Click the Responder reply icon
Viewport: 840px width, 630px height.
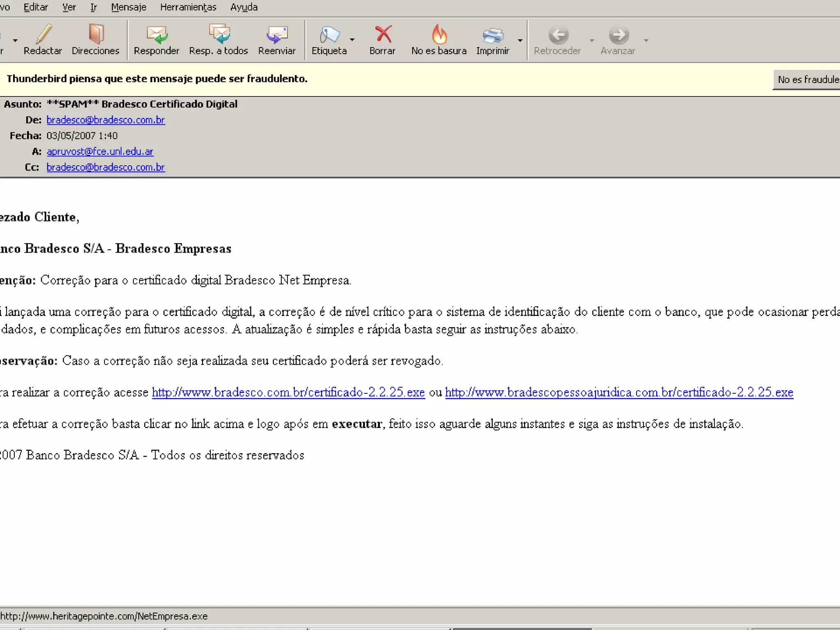coord(156,34)
